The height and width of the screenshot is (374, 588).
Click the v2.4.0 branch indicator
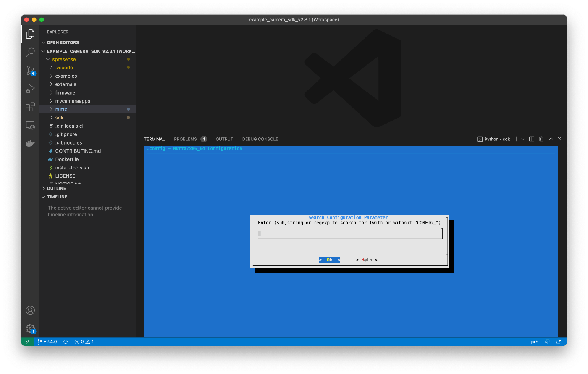coord(47,342)
